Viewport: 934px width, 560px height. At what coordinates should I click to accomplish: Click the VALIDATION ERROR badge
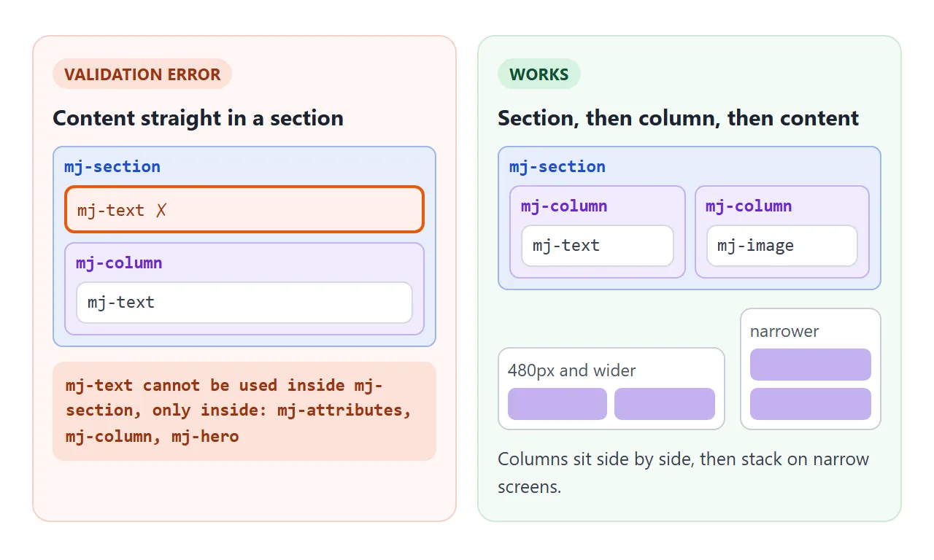pyautogui.click(x=142, y=74)
